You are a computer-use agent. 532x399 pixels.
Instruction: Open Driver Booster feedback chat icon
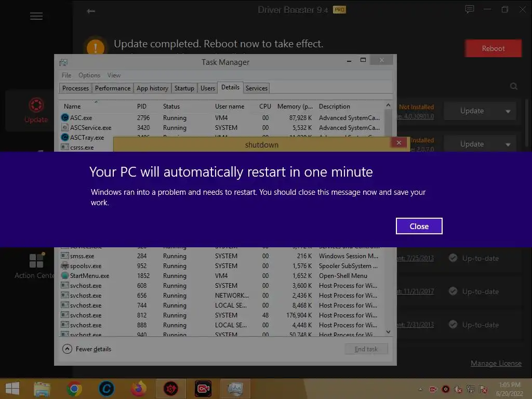click(470, 9)
